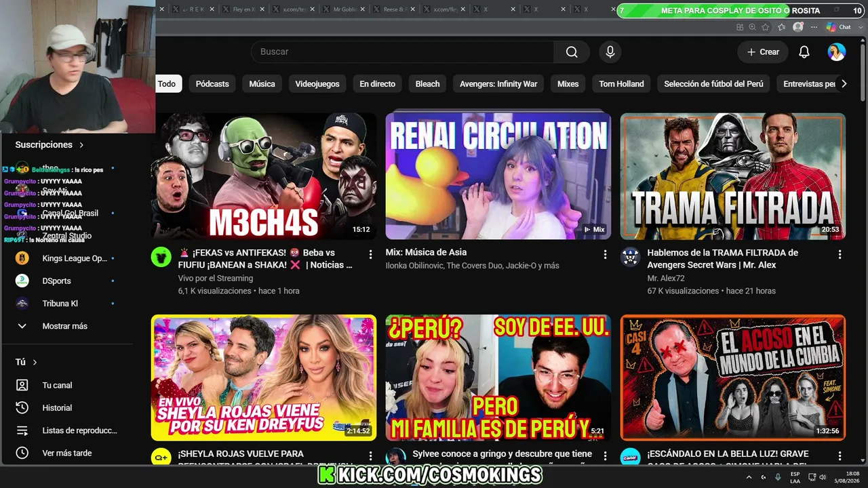Select the Pódcasts filter chip
Screen dimensions: 868x488
(x=212, y=84)
